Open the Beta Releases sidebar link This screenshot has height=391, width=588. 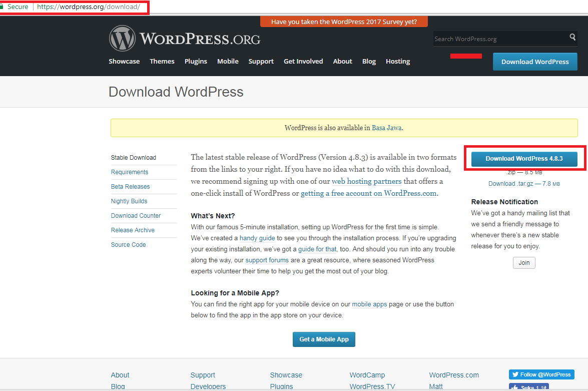[x=130, y=187]
